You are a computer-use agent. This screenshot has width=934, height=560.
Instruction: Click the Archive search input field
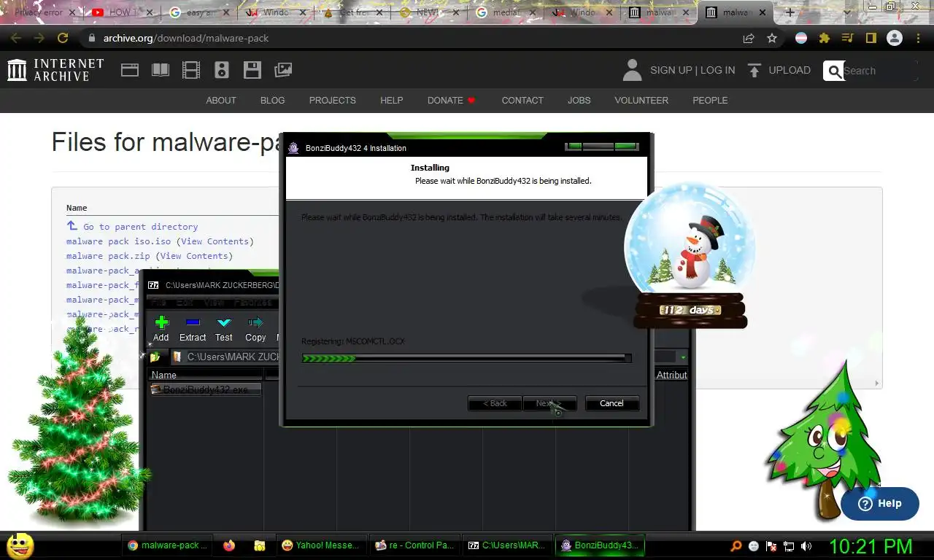click(879, 71)
